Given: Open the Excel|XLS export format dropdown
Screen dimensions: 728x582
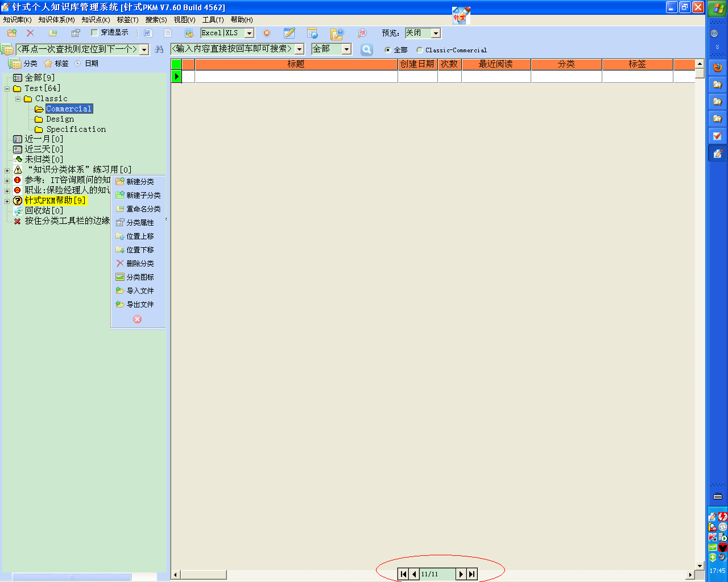Looking at the screenshot, I should point(249,34).
